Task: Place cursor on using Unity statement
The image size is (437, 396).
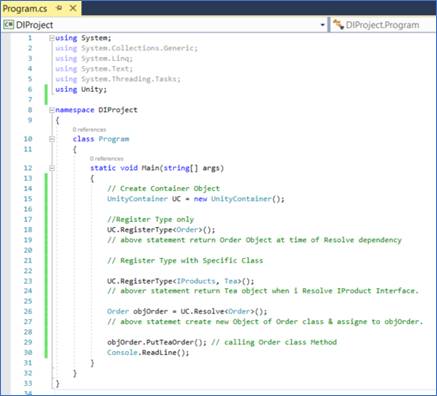Action: (81, 89)
